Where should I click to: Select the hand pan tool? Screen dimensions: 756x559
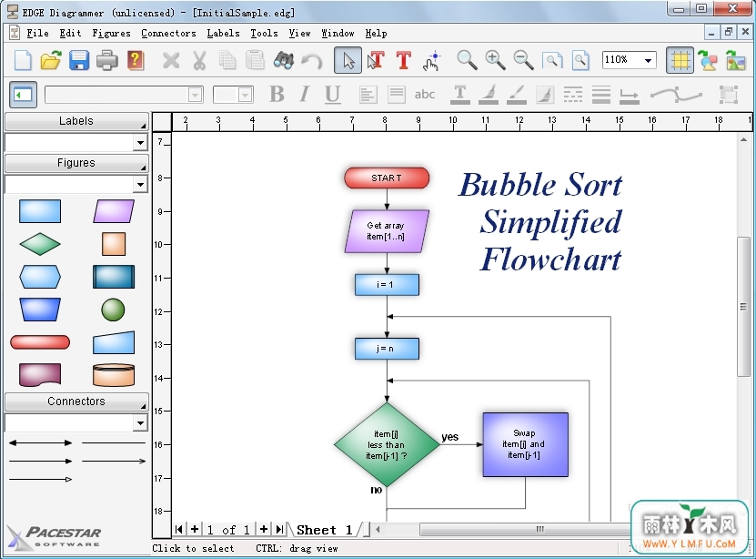pos(431,61)
